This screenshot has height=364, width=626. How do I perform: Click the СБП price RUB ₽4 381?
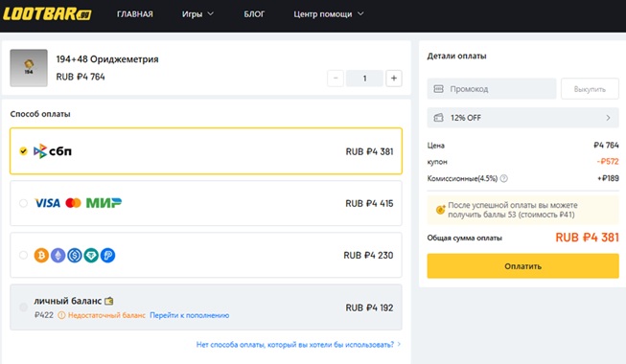(x=369, y=151)
